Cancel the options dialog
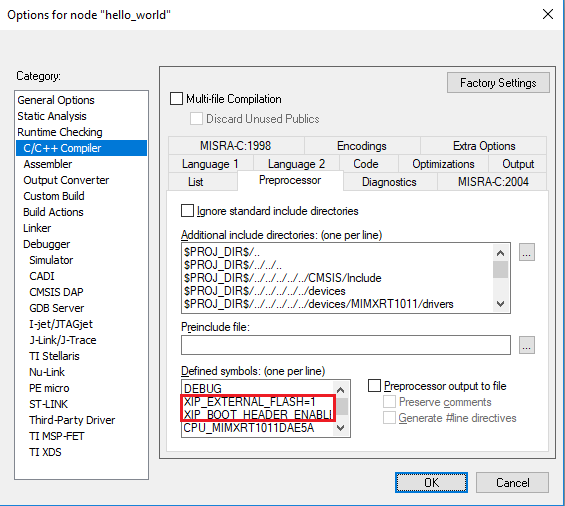This screenshot has width=565, height=506. (x=512, y=483)
